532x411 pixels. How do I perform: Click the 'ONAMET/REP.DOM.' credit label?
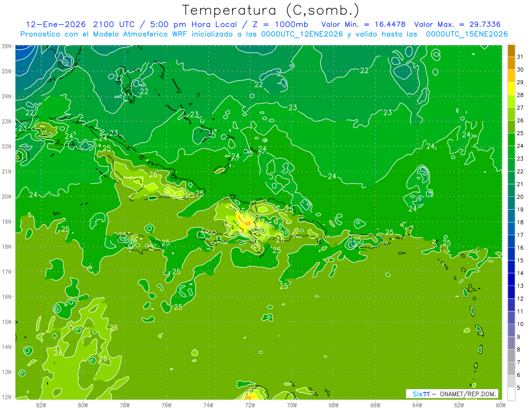click(467, 394)
